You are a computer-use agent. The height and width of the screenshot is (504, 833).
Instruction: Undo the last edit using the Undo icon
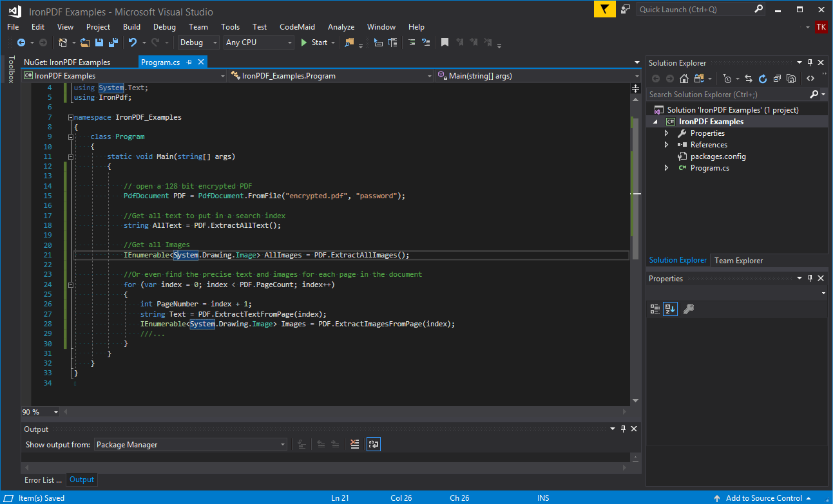tap(132, 42)
